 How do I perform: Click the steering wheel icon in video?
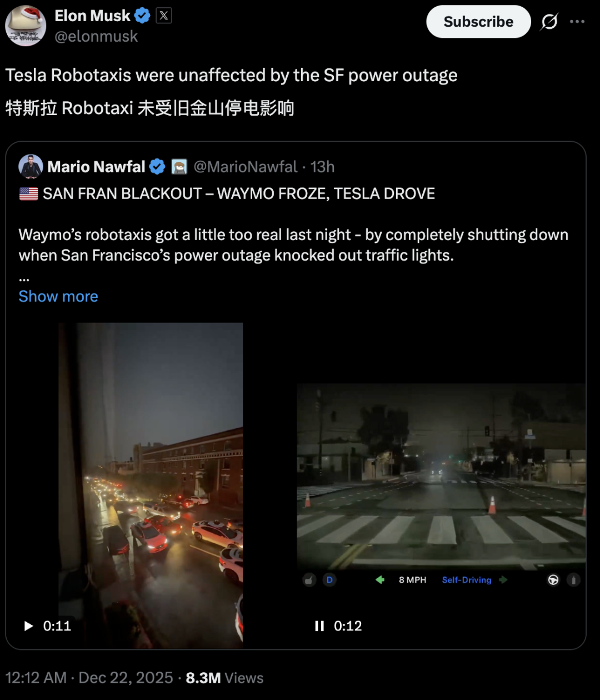[x=553, y=580]
